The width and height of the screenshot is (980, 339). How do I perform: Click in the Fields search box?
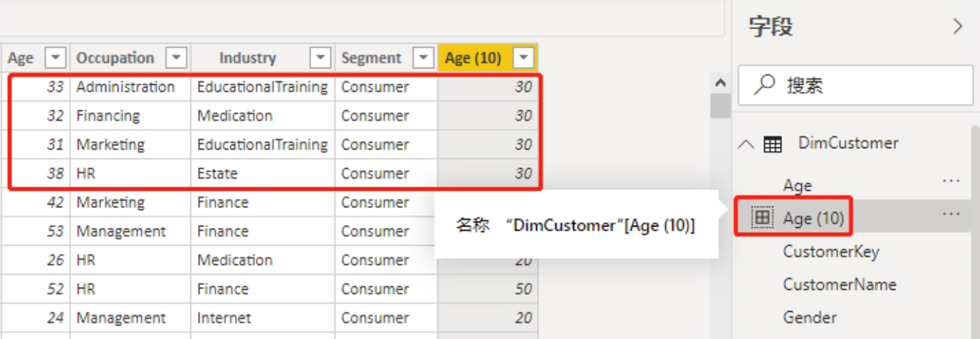(x=869, y=86)
